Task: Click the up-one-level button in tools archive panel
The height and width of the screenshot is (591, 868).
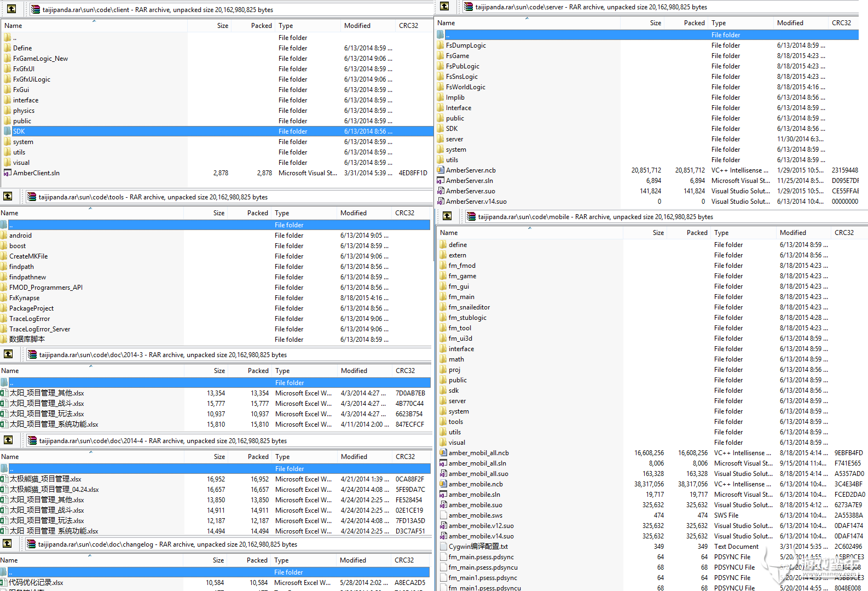Action: [8, 196]
